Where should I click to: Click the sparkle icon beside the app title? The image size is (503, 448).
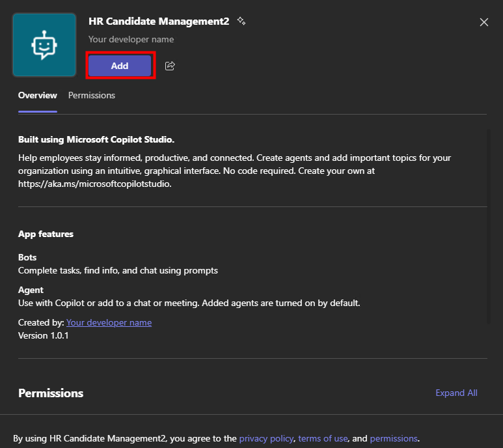point(241,21)
